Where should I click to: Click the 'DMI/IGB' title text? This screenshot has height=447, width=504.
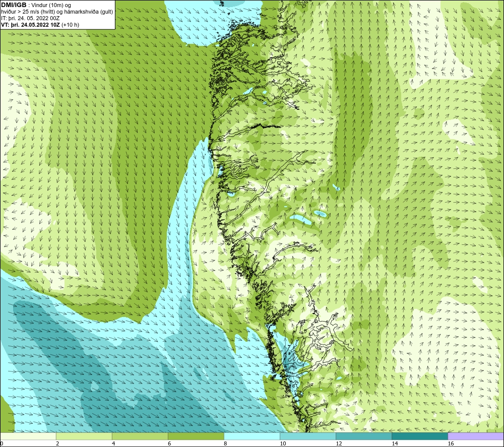(14, 5)
